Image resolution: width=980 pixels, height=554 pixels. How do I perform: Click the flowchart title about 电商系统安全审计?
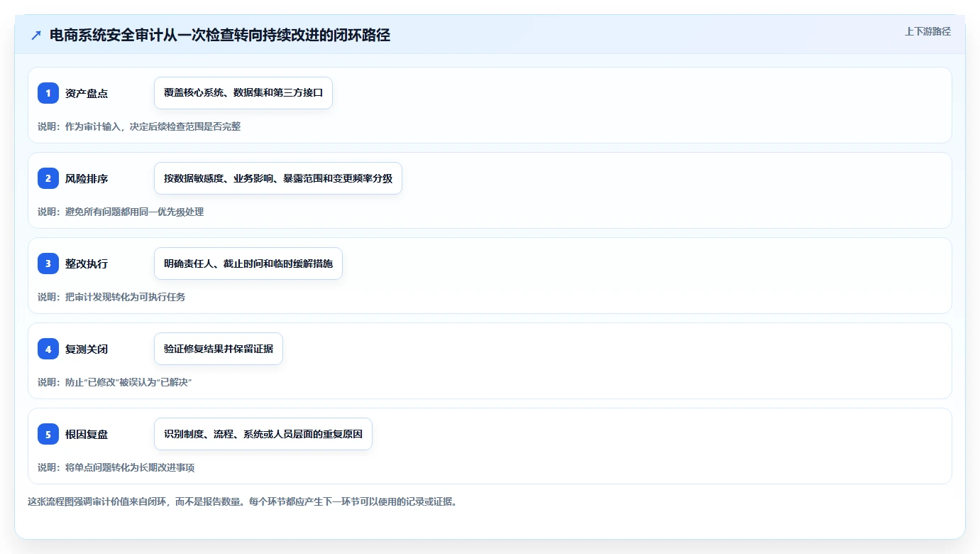(x=220, y=35)
